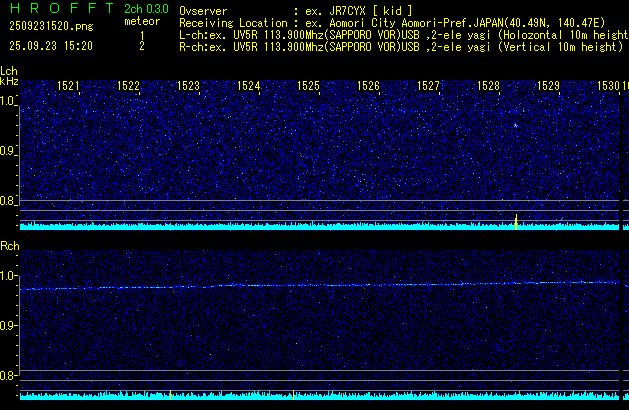Click the 1528 time axis marker
The image size is (629, 410).
tap(488, 87)
